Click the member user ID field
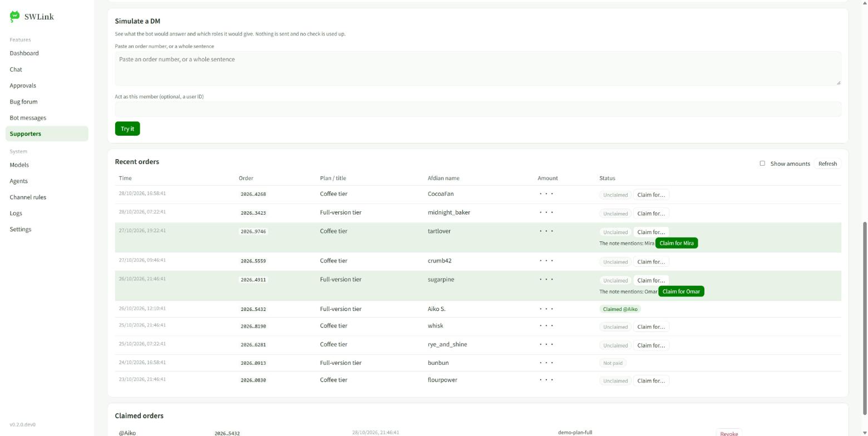This screenshot has height=436, width=868. 478,109
